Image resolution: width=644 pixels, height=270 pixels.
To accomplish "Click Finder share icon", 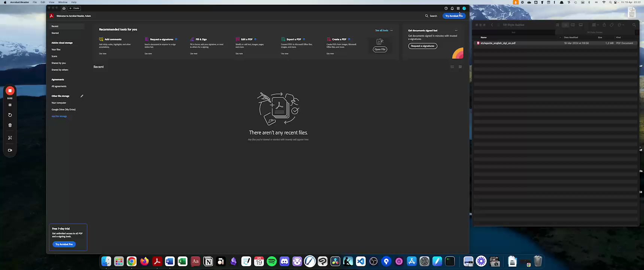I will [604, 25].
